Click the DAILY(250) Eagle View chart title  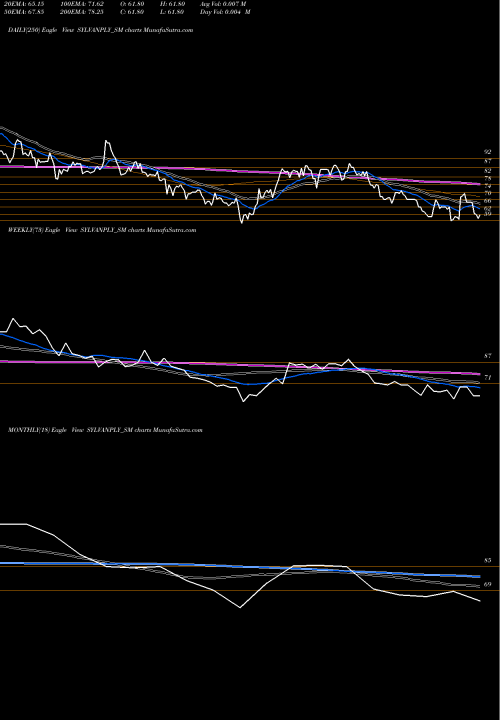tap(101, 30)
